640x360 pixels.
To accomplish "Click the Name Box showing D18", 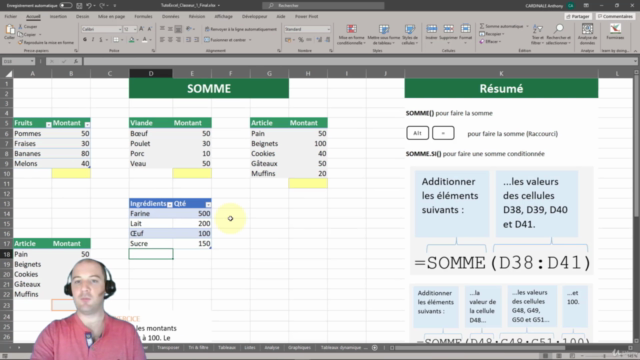I will coord(18,61).
